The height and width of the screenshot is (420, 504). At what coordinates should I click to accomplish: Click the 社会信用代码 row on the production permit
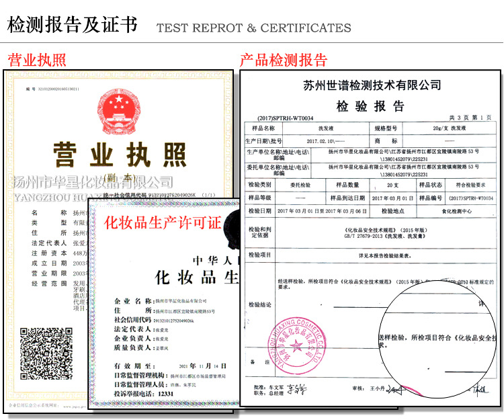coord(154,320)
